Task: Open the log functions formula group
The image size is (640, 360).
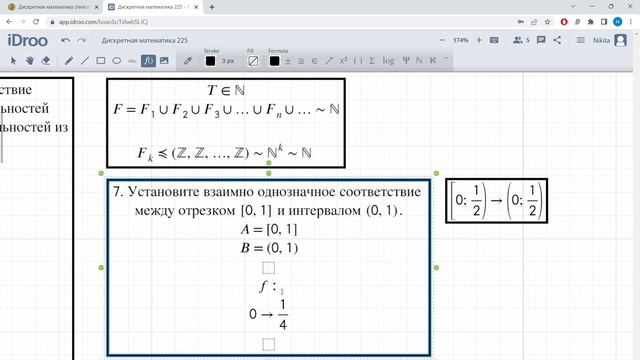Action: pos(388,61)
